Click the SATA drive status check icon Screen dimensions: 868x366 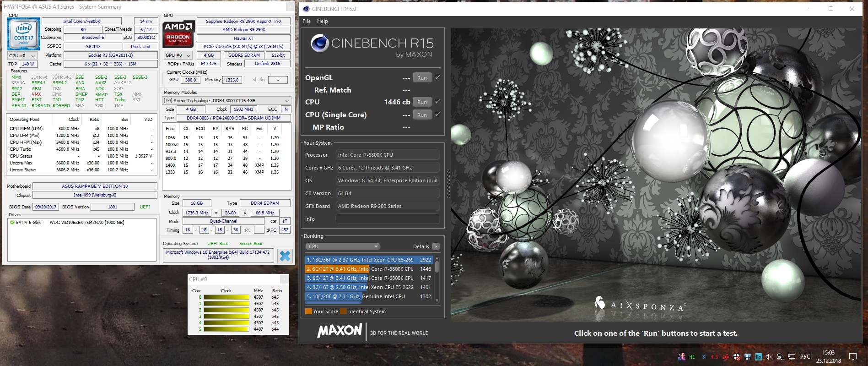click(x=12, y=222)
